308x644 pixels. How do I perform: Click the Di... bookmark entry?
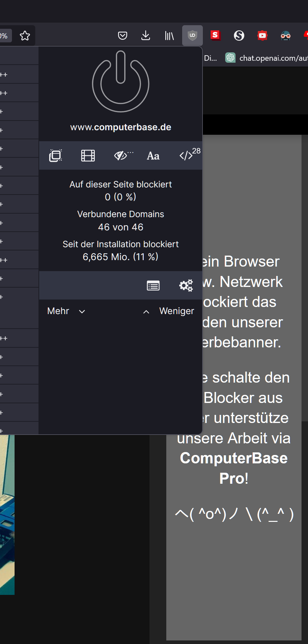(211, 58)
